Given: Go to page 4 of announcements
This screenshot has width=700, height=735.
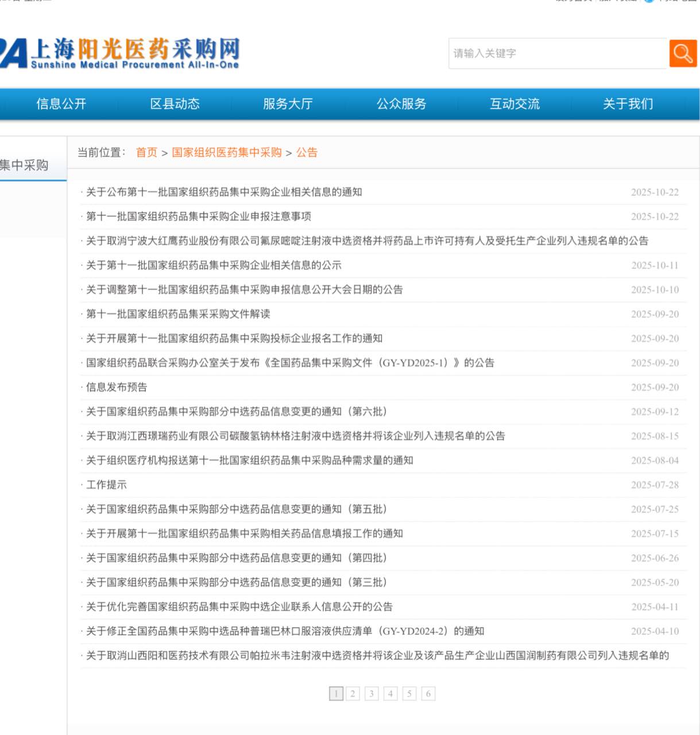Looking at the screenshot, I should [x=390, y=694].
